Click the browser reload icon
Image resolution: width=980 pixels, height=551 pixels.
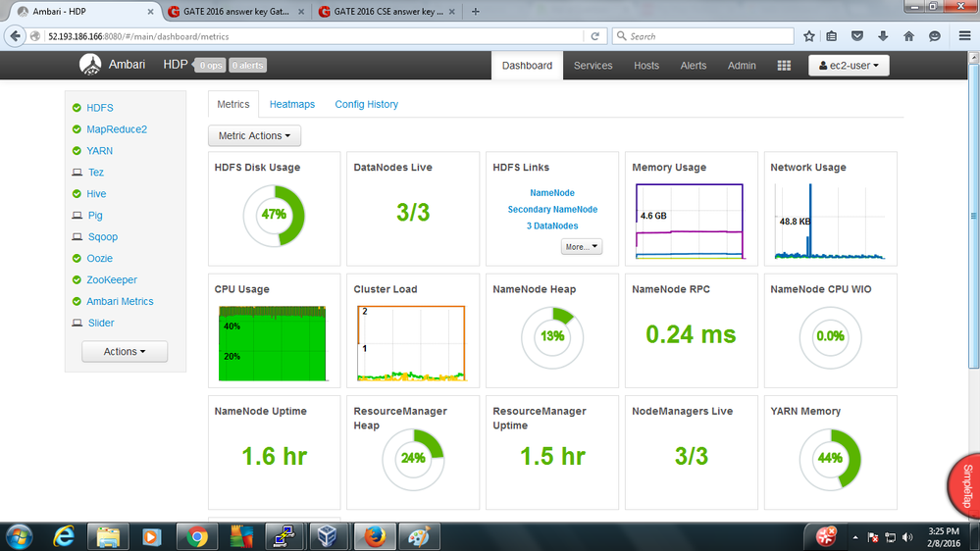[594, 36]
